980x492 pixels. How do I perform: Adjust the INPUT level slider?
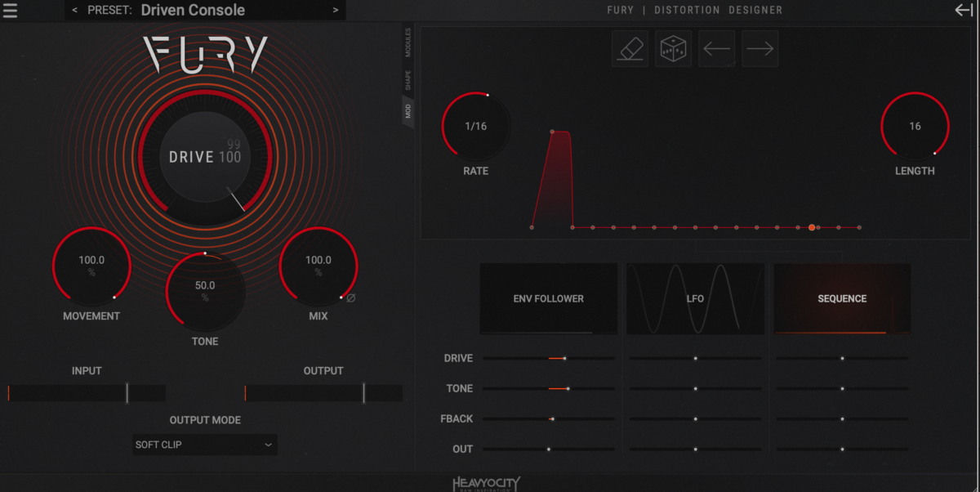click(87, 393)
